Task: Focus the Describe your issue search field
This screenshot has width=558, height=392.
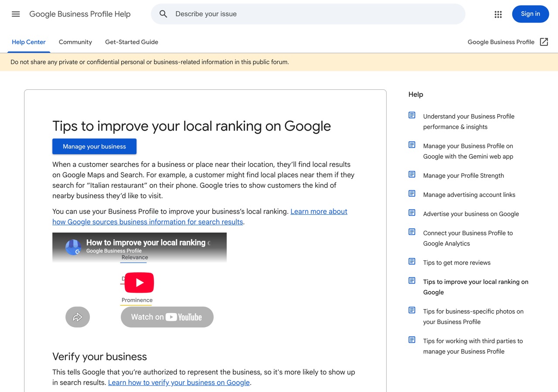Action: tap(308, 14)
